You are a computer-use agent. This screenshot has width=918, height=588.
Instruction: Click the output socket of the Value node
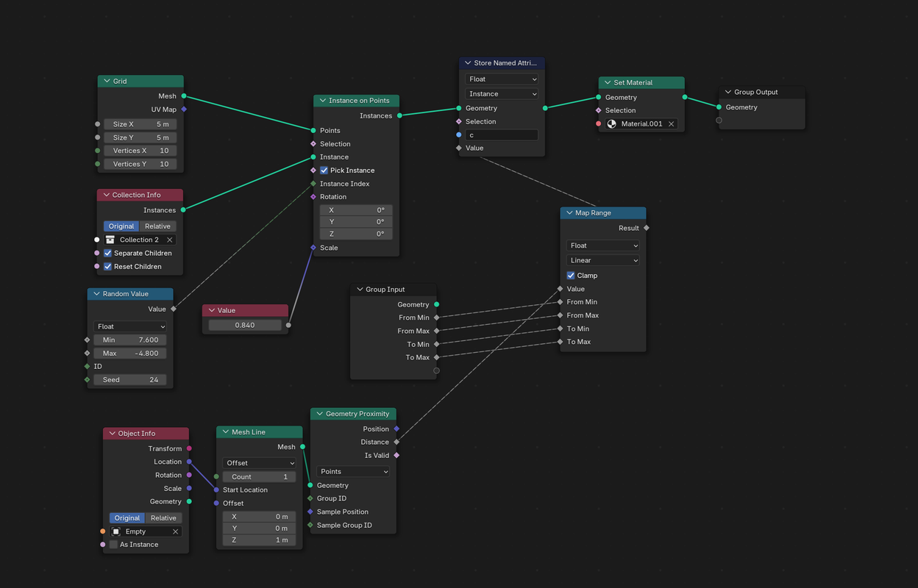pyautogui.click(x=288, y=325)
